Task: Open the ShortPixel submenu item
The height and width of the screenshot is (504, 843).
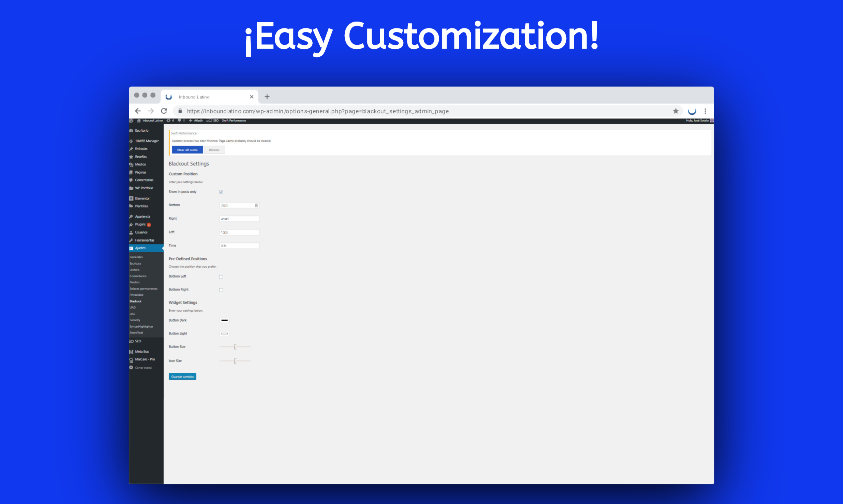Action: [x=136, y=333]
